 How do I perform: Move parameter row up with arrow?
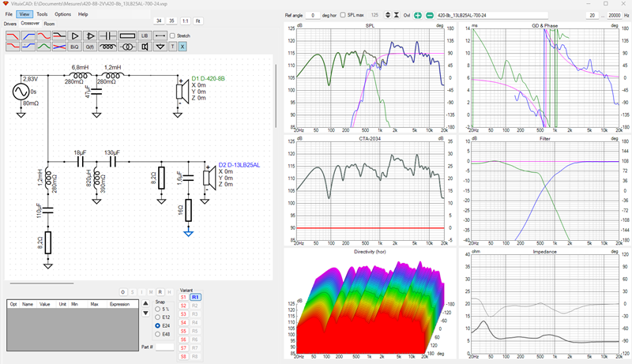tap(145, 304)
